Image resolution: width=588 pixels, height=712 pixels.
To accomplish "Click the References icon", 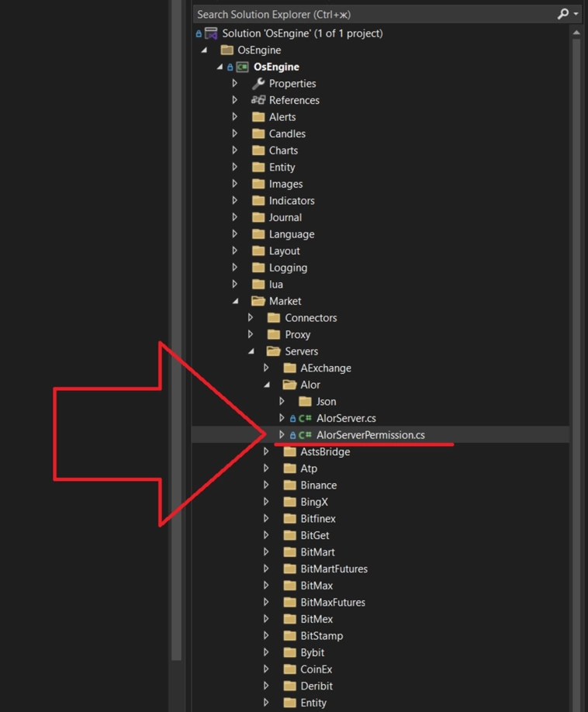I will (258, 100).
